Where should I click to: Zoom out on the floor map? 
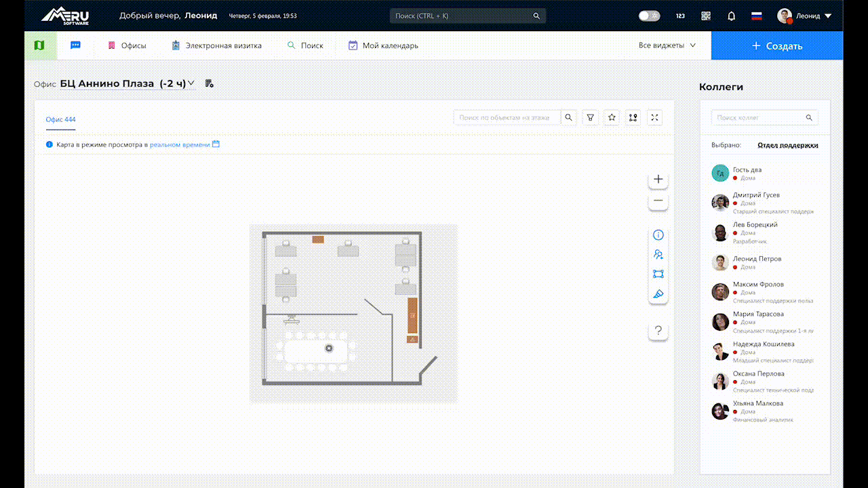pos(658,201)
